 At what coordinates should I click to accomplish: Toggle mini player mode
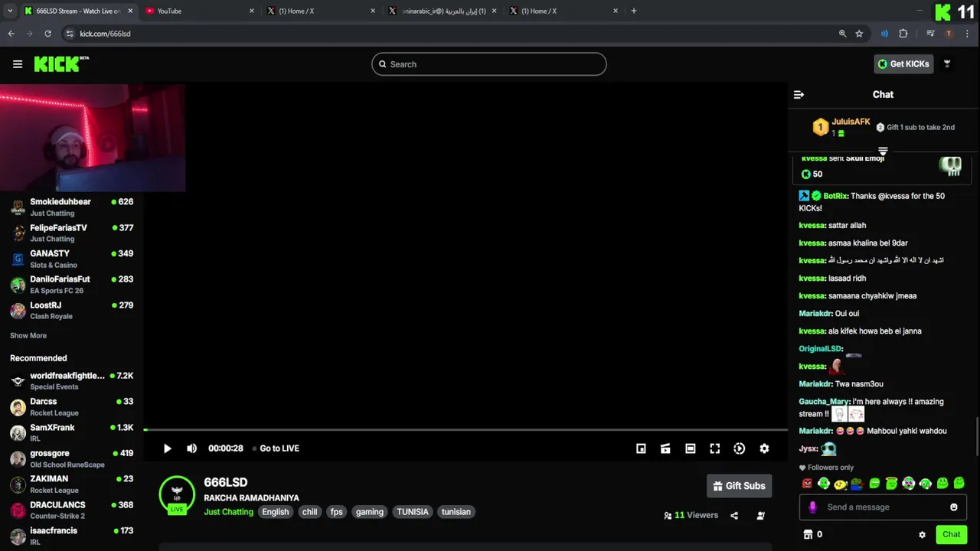(x=641, y=448)
